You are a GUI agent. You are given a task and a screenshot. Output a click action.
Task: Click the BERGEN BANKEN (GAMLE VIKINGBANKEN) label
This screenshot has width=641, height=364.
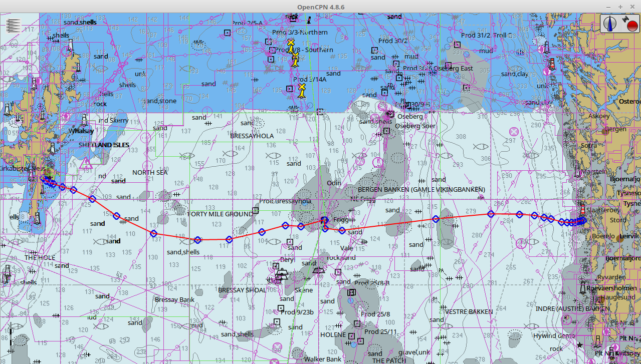[421, 190]
